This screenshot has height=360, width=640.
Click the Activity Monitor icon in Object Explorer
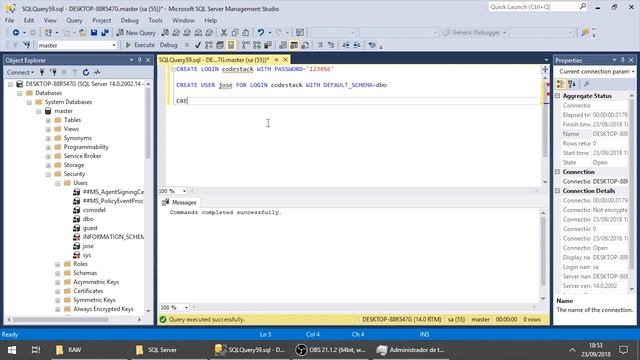[97, 72]
